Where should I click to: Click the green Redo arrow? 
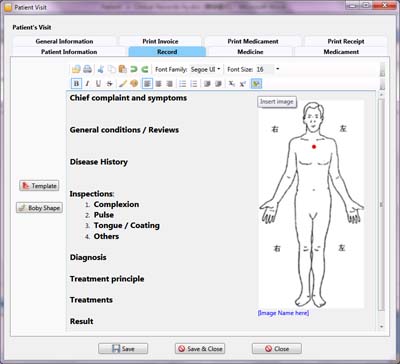tap(145, 69)
